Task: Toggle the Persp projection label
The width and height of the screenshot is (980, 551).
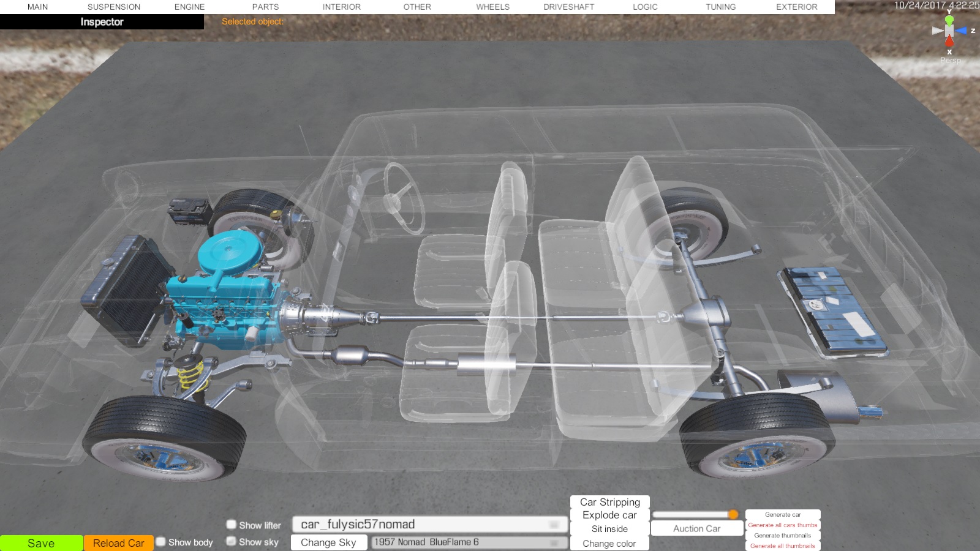Action: click(950, 61)
